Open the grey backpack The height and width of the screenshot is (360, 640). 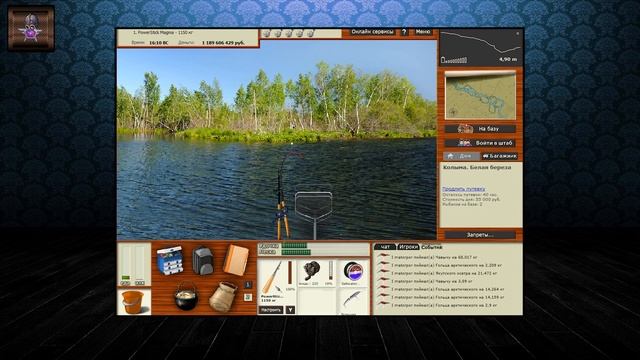pos(203,260)
